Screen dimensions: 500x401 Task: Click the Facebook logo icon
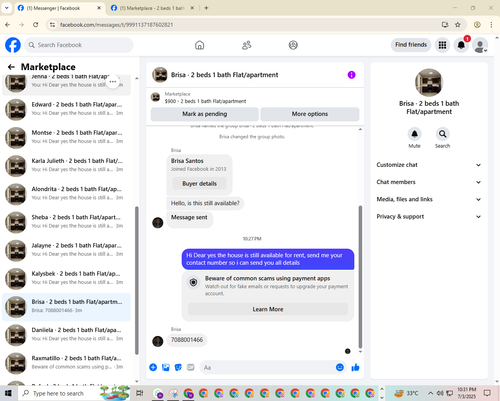click(x=13, y=45)
